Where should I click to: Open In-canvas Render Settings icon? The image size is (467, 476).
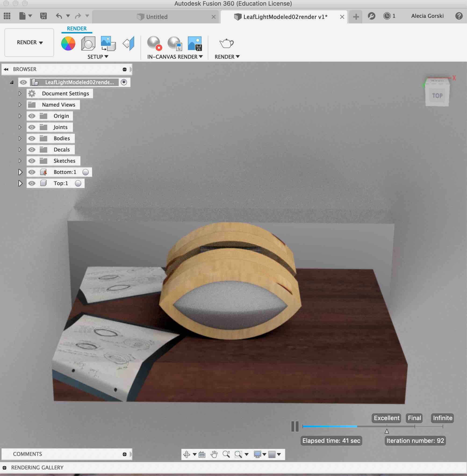(175, 43)
